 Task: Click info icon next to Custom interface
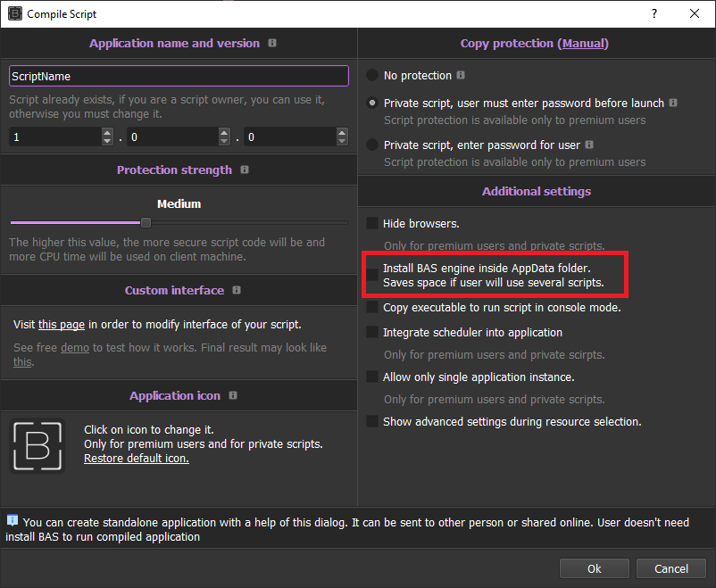(237, 290)
